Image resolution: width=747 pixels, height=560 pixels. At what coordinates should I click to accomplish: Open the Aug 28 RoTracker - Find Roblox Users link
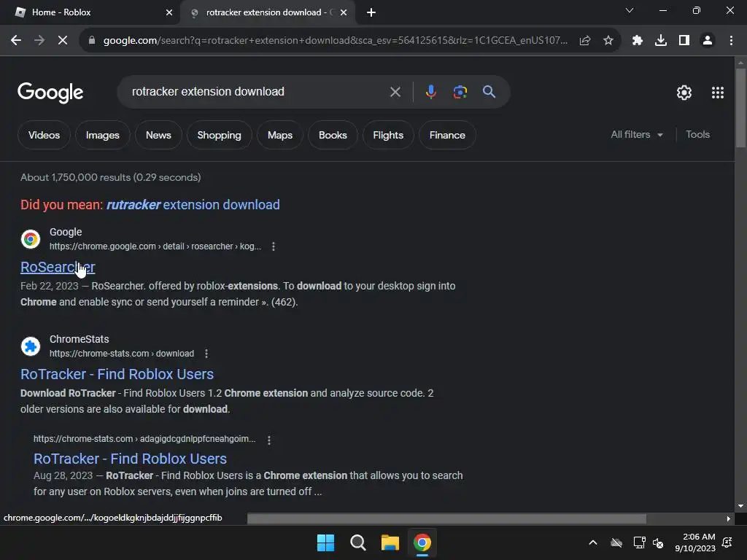point(130,459)
